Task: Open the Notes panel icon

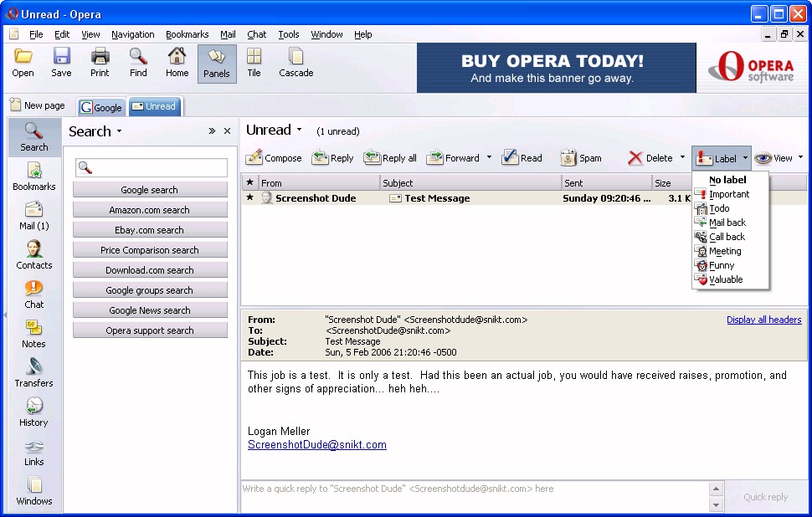Action: pos(33,327)
